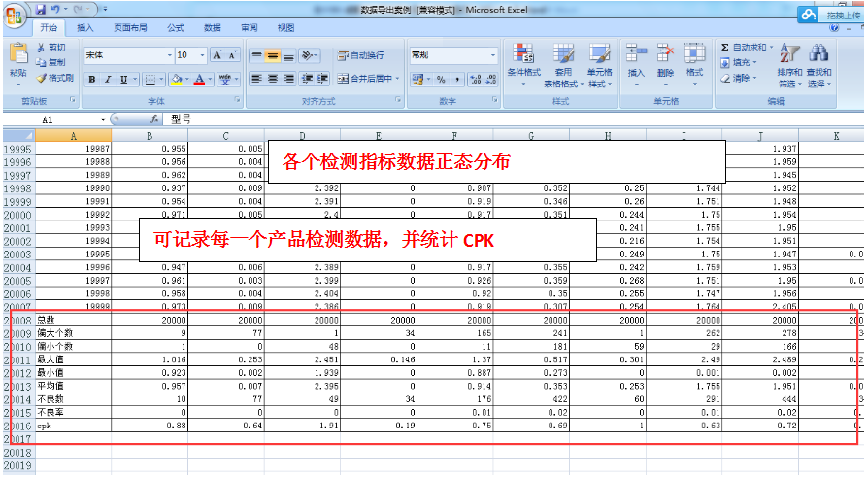Toggle italic formatting button
868x477 pixels.
[x=108, y=80]
